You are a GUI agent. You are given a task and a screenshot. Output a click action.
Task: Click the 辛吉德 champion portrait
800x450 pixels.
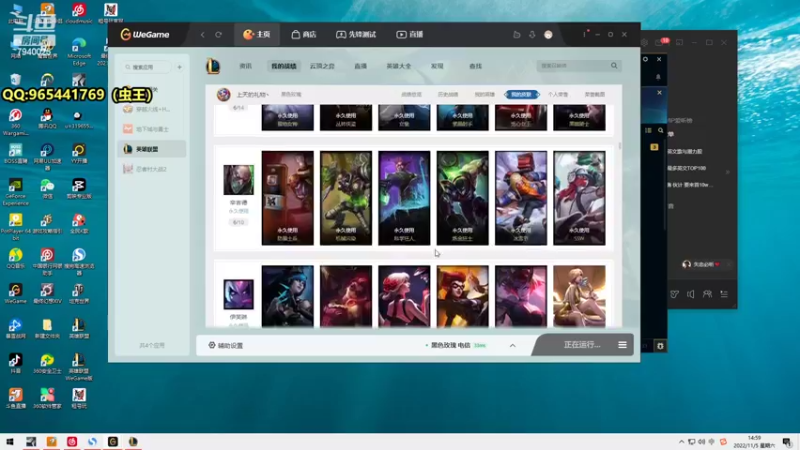pyautogui.click(x=238, y=180)
